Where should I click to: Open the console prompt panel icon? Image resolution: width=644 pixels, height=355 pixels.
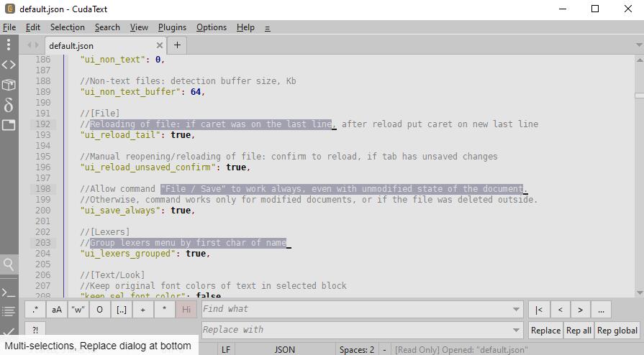click(9, 292)
